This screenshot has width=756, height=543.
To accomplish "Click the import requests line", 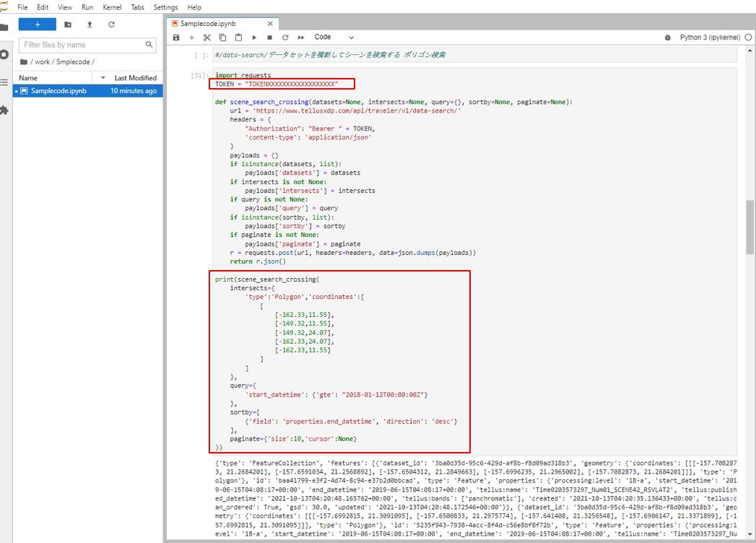I will pyautogui.click(x=243, y=75).
